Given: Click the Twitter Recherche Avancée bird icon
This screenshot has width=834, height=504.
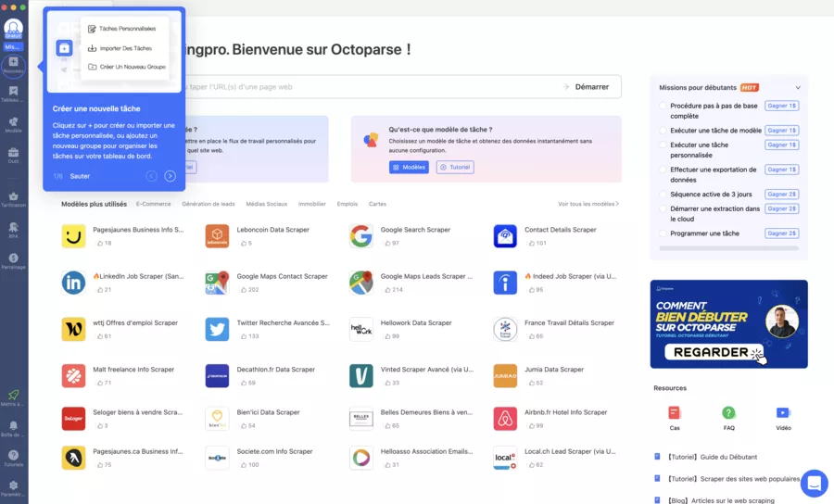Looking at the screenshot, I should 217,329.
